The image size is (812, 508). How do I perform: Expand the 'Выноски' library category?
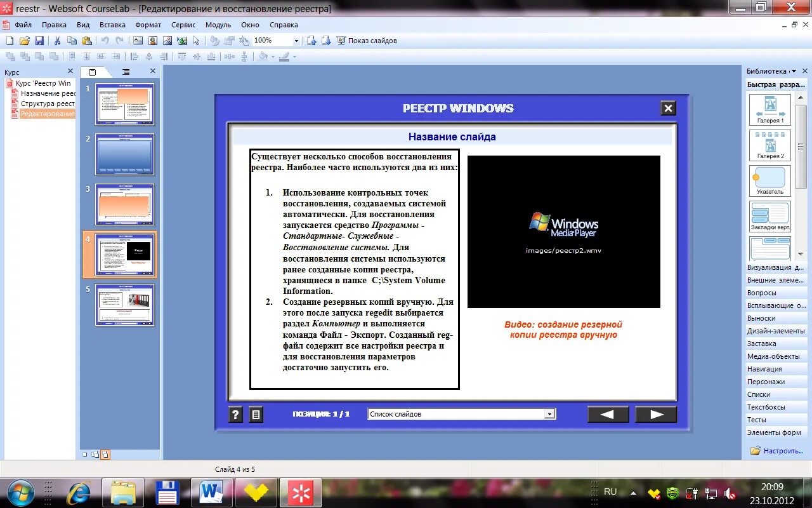point(776,318)
